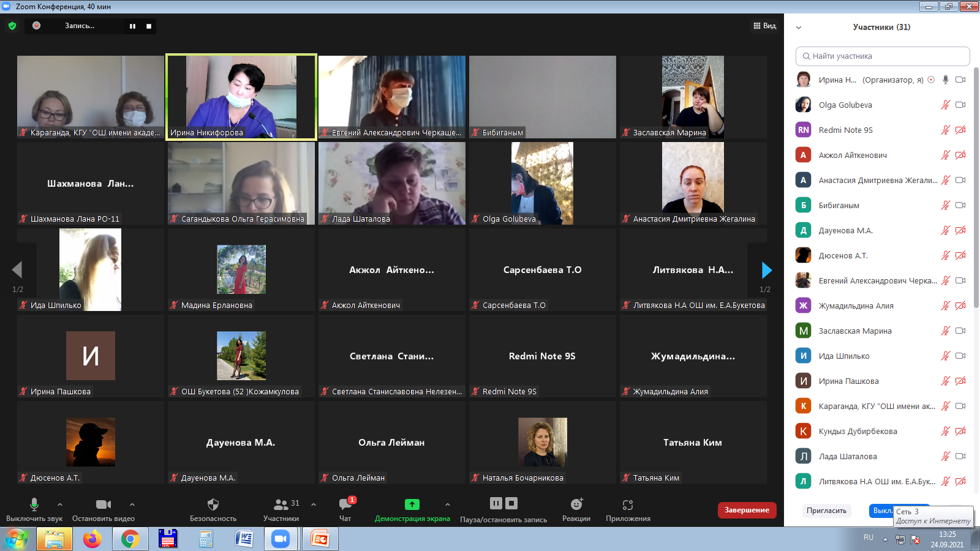
Task: Click the green Share Screen icon
Action: coord(412,504)
